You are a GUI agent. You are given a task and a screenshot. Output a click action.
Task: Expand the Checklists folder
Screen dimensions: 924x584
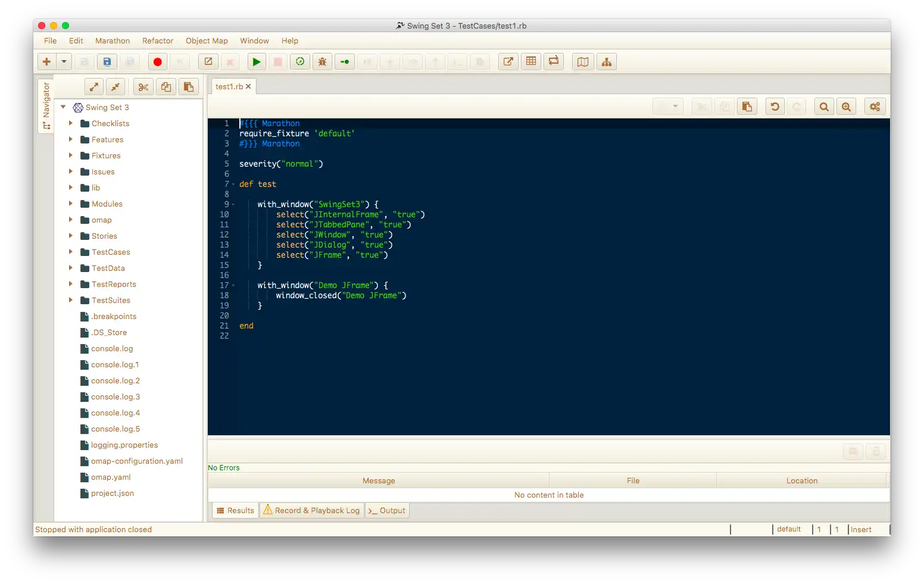coord(71,123)
